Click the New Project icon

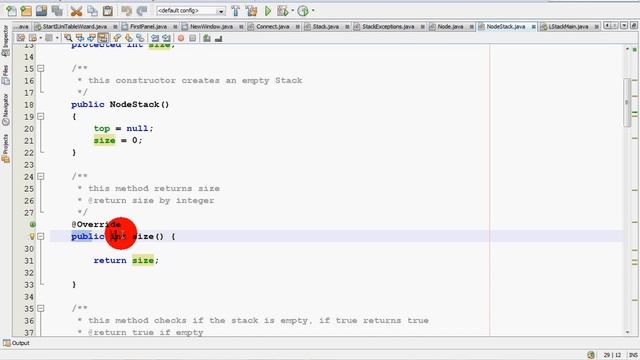[26, 11]
